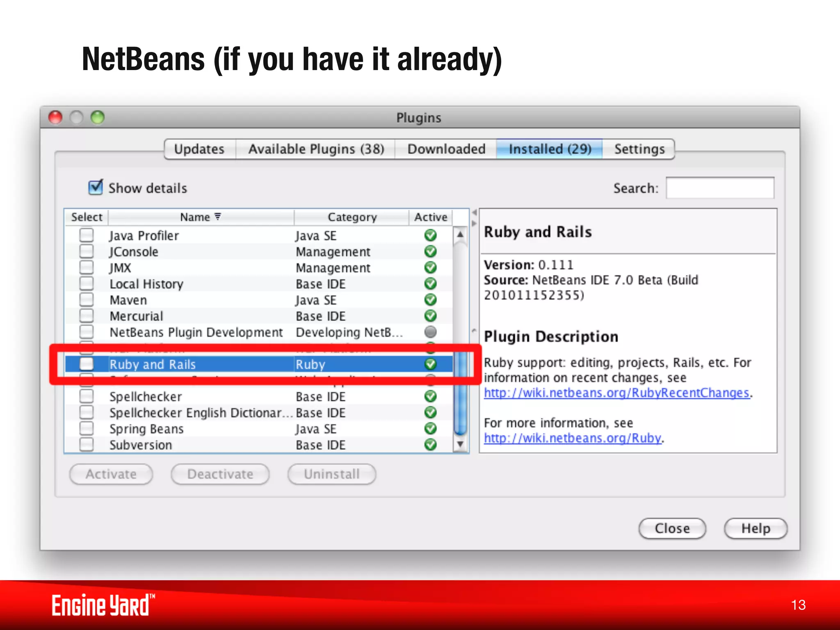This screenshot has height=630, width=840.
Task: Sort plugins by Category column header
Action: pyautogui.click(x=352, y=217)
